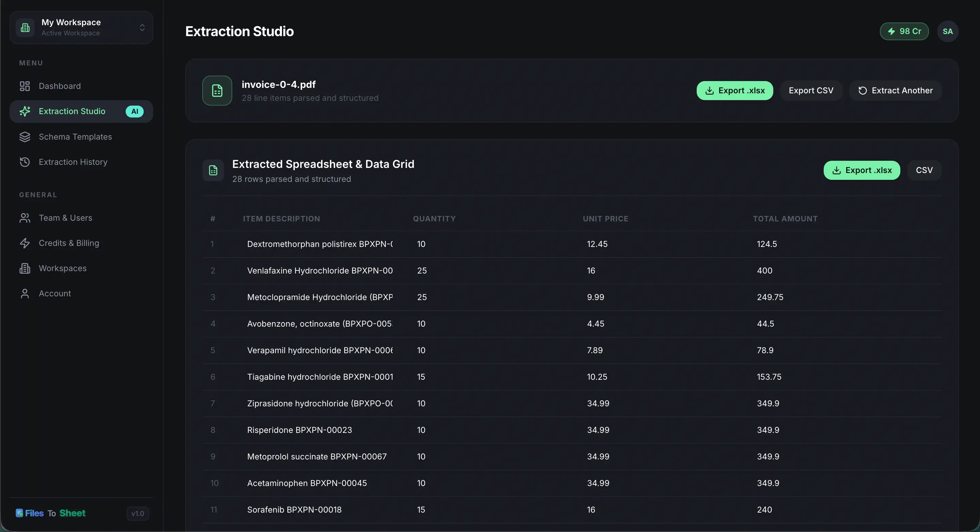Select Metoclopramide Hydrochloride description cell

pyautogui.click(x=320, y=297)
